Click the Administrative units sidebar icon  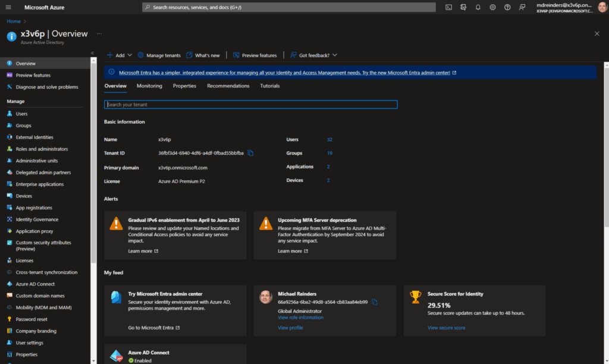pos(10,161)
